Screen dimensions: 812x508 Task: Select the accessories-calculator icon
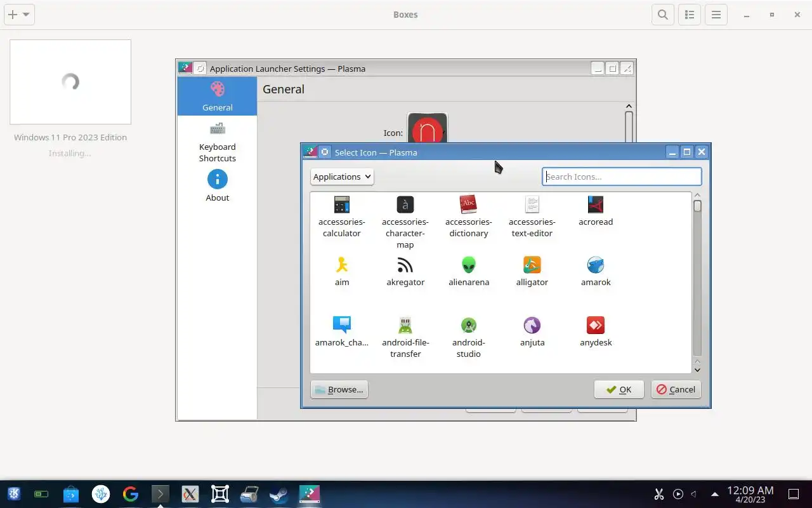pos(341,217)
